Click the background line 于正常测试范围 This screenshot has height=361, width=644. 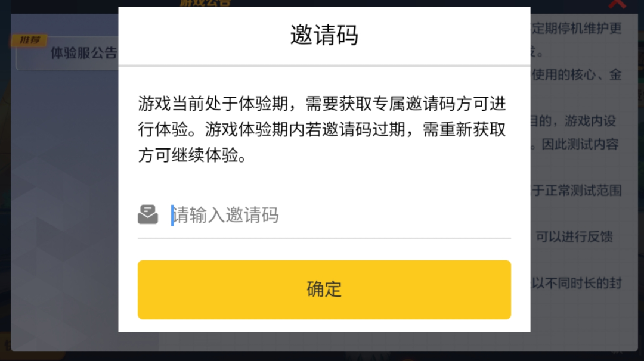tap(577, 191)
